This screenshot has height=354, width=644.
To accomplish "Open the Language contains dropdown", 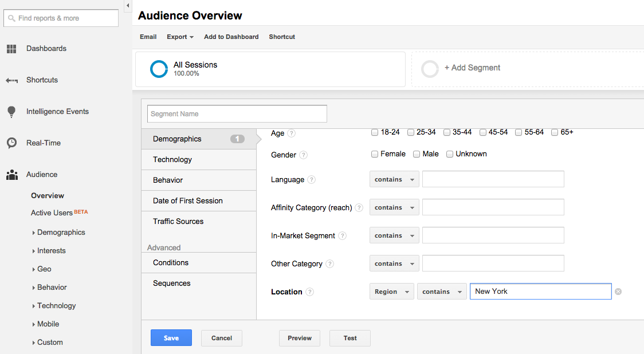I will click(394, 179).
